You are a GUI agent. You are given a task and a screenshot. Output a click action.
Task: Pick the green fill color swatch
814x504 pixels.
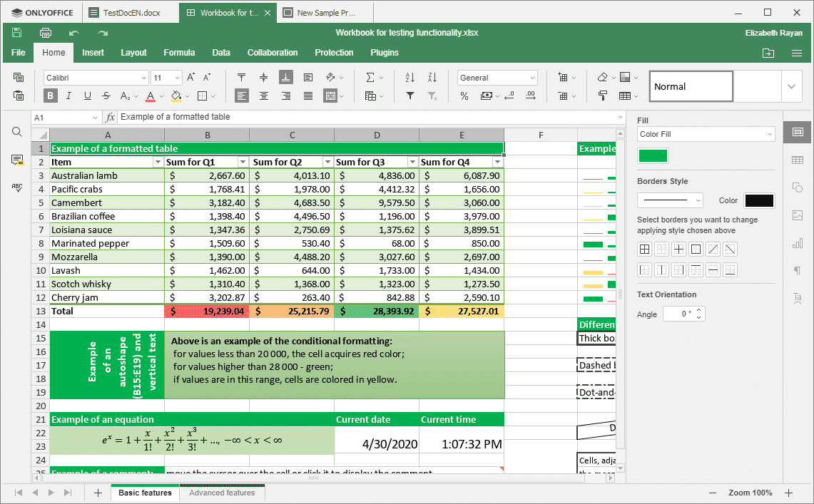coord(653,155)
